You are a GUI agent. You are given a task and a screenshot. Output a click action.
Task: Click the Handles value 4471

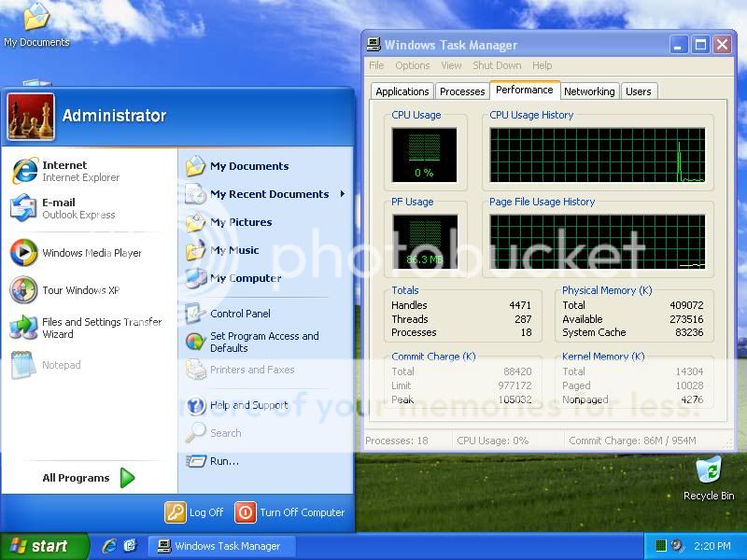pyautogui.click(x=520, y=305)
